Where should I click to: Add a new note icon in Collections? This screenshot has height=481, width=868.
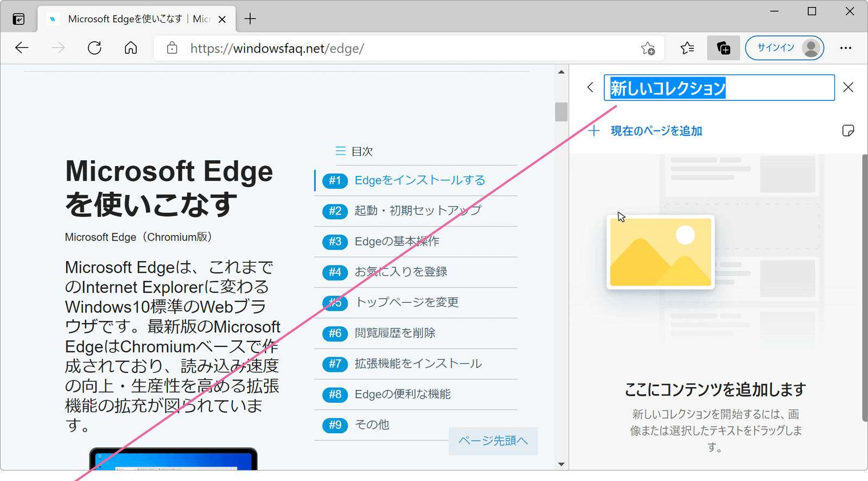[848, 131]
